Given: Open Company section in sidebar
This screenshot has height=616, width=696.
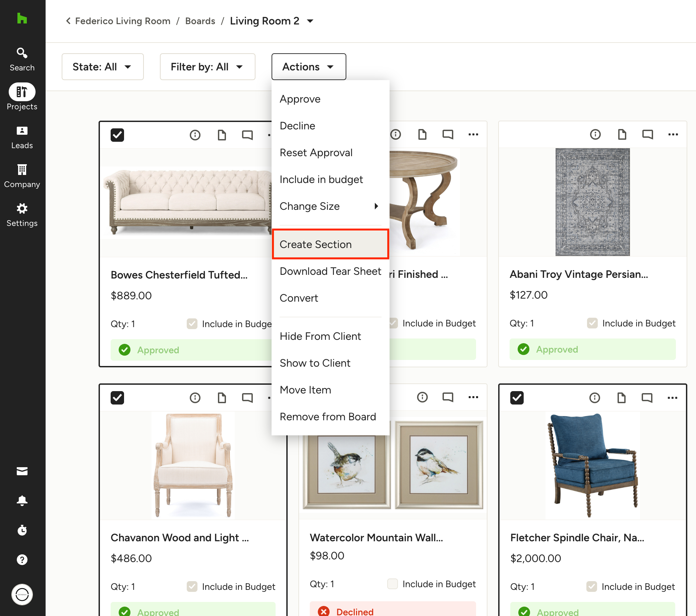Looking at the screenshot, I should (x=22, y=176).
